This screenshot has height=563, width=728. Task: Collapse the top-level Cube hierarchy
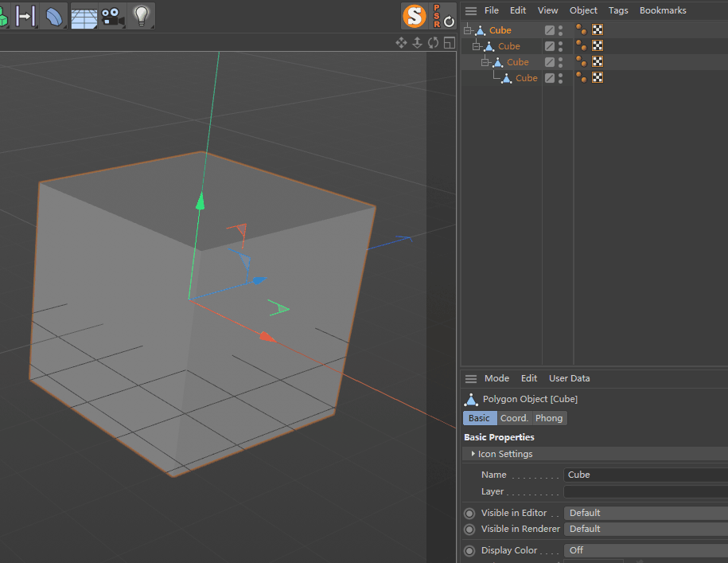tap(467, 30)
